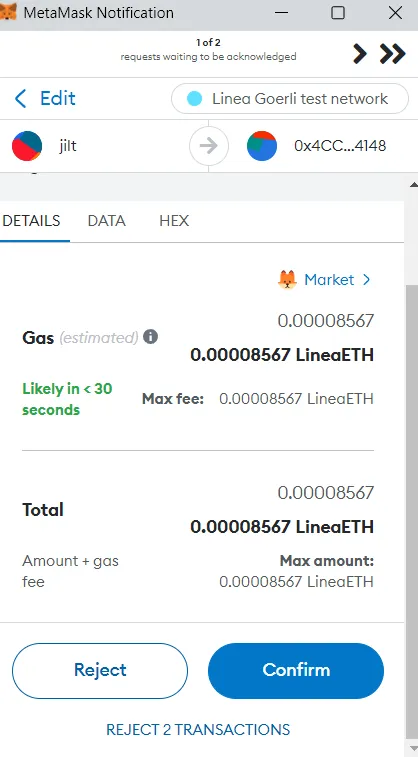Confirm the transaction
Screen dimensions: 418x757
tap(296, 671)
